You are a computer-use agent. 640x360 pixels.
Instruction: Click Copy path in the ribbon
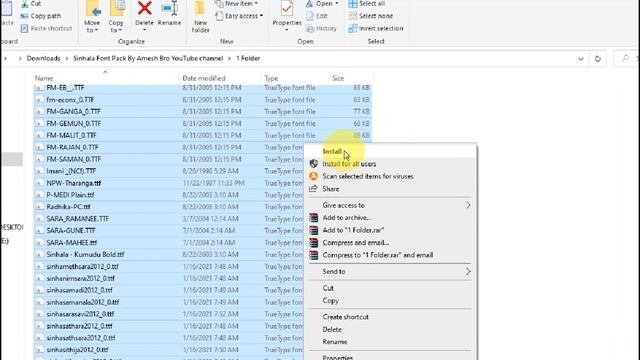41,16
